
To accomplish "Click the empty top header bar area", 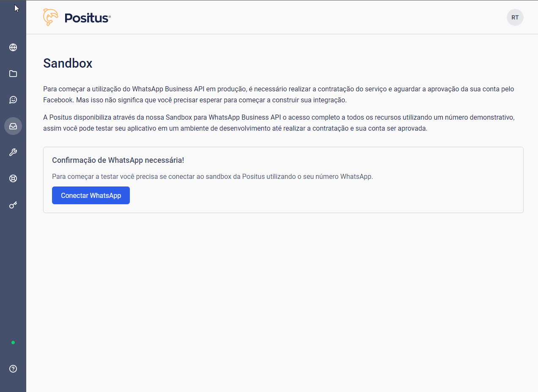I will (296, 17).
